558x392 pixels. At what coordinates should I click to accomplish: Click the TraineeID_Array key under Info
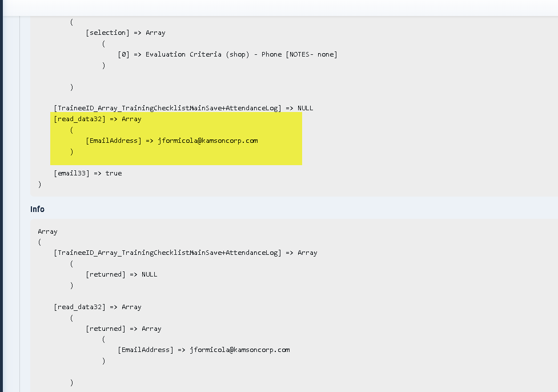pyautogui.click(x=167, y=253)
